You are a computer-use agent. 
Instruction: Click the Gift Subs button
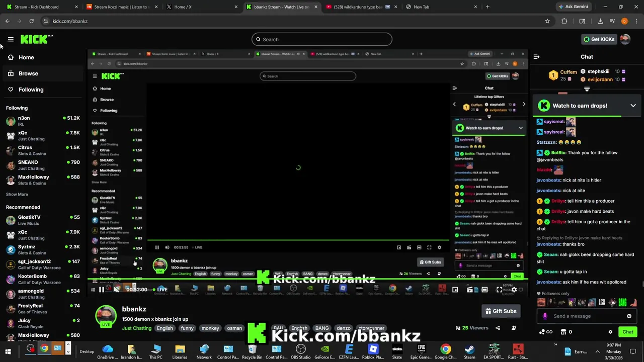501,311
